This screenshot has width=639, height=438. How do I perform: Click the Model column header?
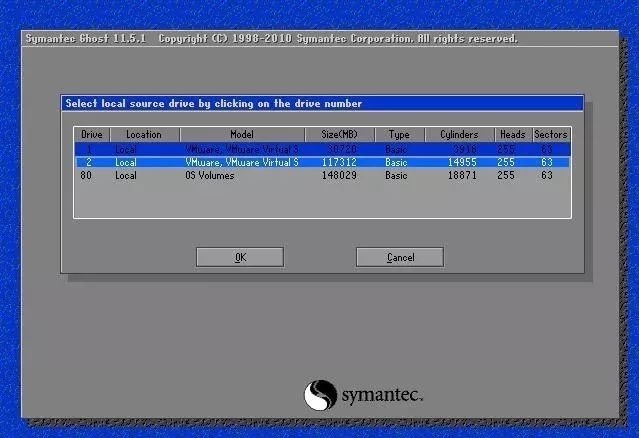[x=242, y=134]
